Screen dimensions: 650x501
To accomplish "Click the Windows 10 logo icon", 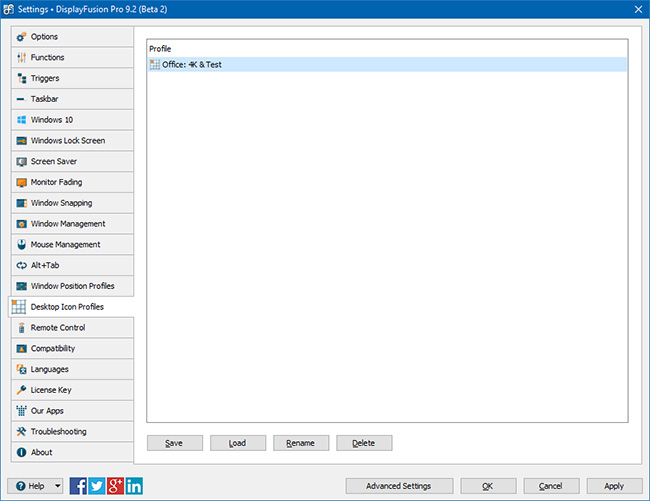I will pos(22,120).
